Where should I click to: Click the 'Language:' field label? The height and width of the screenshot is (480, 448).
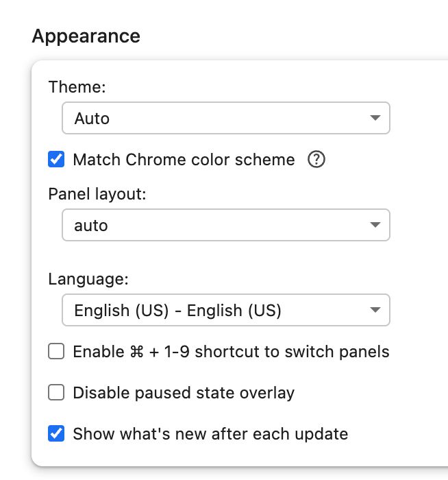pos(88,279)
